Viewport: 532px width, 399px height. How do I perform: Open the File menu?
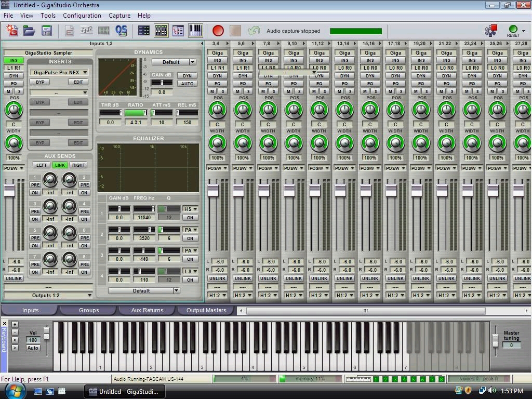coord(8,16)
